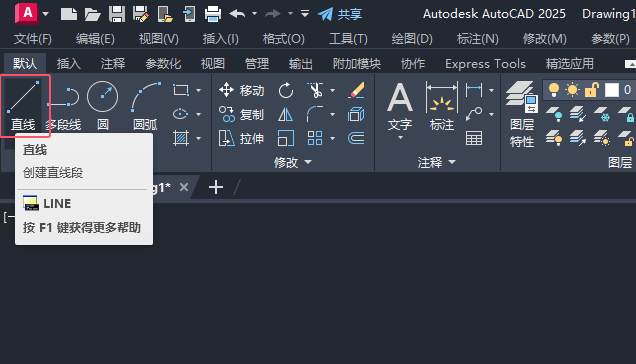Image resolution: width=636 pixels, height=364 pixels.
Task: Expand the ellipse tool dropdown arrow
Action: coord(199,114)
